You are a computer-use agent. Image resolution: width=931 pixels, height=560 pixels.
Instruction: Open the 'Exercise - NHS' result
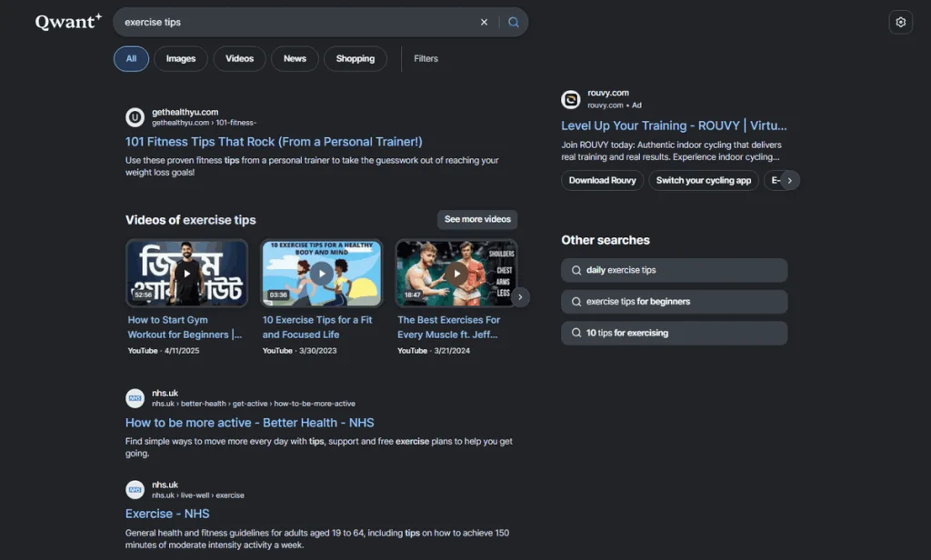point(167,514)
